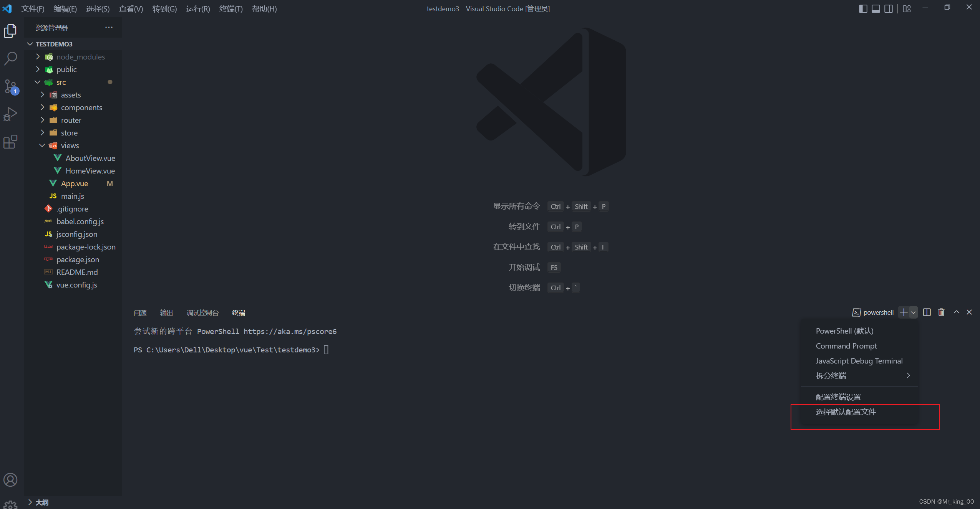
Task: Open Source Control view with badge
Action: click(x=10, y=86)
